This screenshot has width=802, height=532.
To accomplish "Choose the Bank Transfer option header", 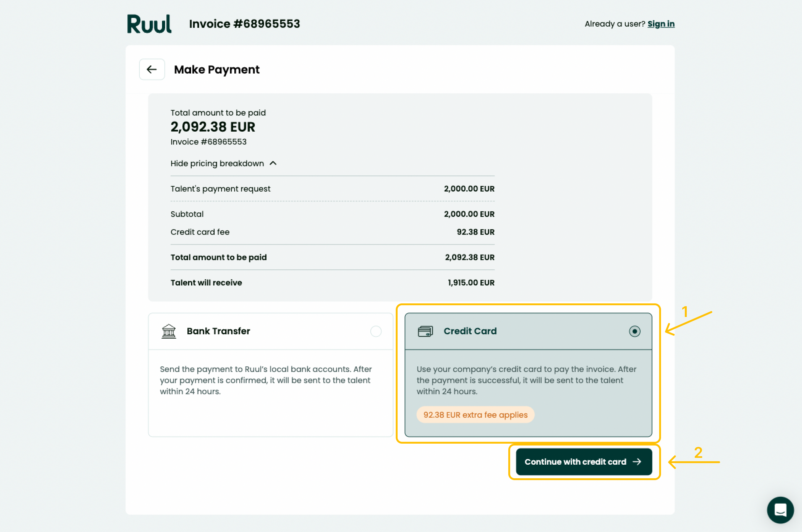I will [x=271, y=331].
